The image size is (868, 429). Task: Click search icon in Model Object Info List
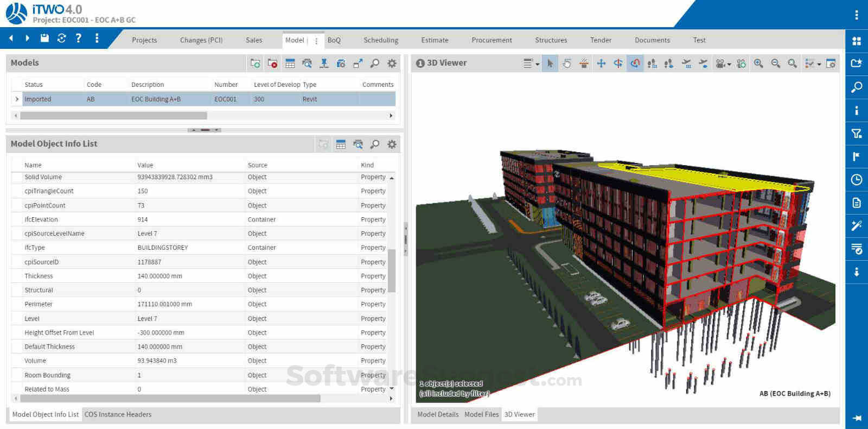(374, 144)
